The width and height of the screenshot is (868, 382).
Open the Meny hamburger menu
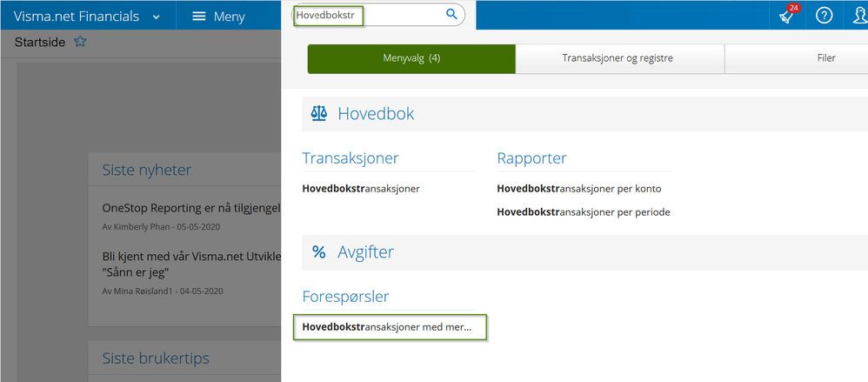pyautogui.click(x=218, y=17)
